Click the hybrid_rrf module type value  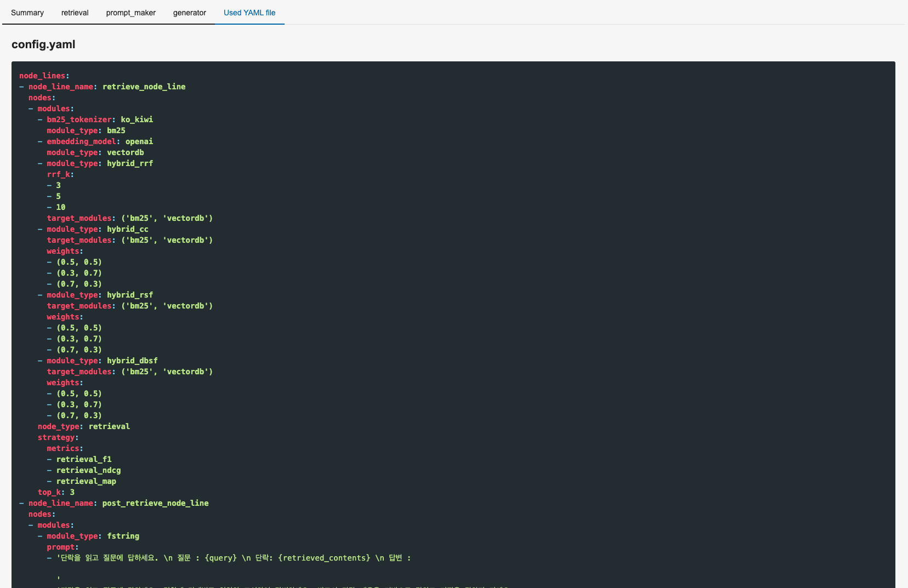pyautogui.click(x=130, y=163)
